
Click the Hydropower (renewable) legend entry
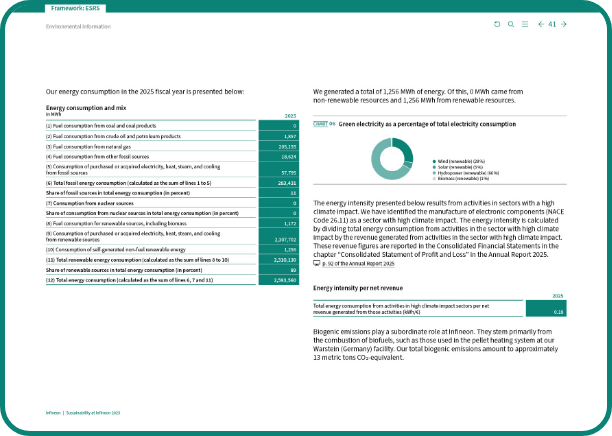[464, 172]
